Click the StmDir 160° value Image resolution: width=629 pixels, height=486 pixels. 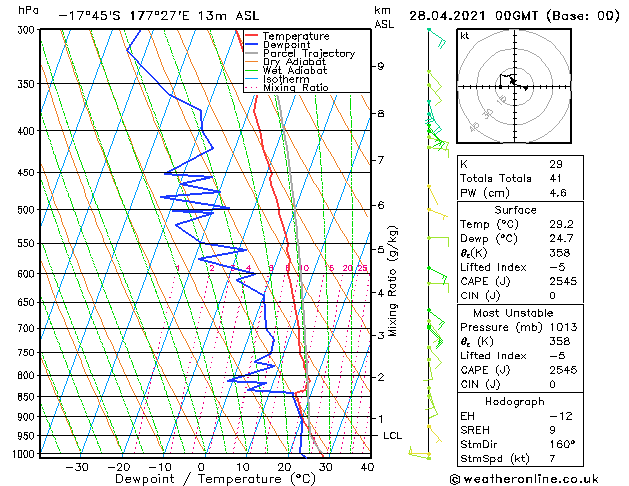[562, 444]
